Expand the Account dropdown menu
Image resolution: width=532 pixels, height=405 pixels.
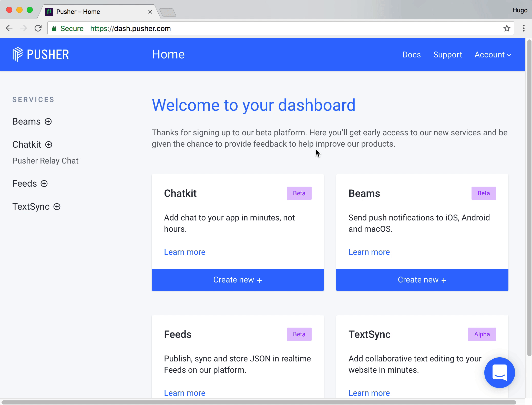point(493,55)
